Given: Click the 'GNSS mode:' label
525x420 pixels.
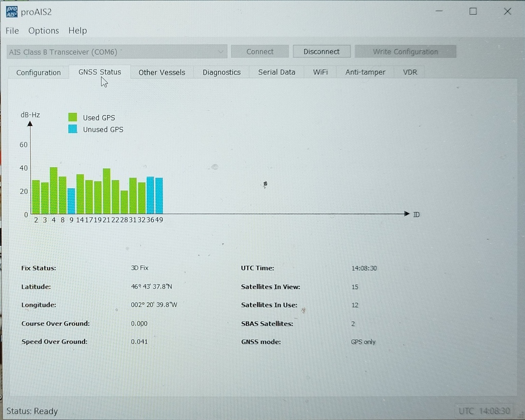Looking at the screenshot, I should coord(261,342).
